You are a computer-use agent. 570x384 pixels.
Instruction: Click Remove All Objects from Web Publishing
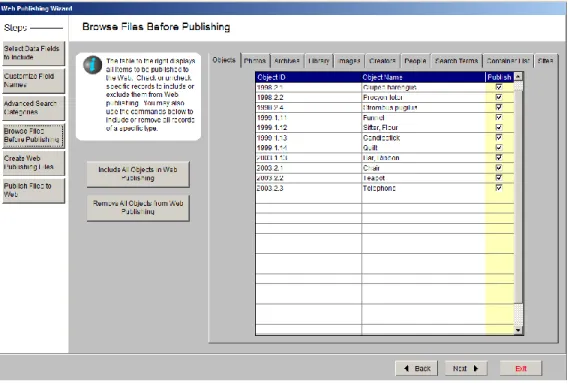(x=138, y=208)
